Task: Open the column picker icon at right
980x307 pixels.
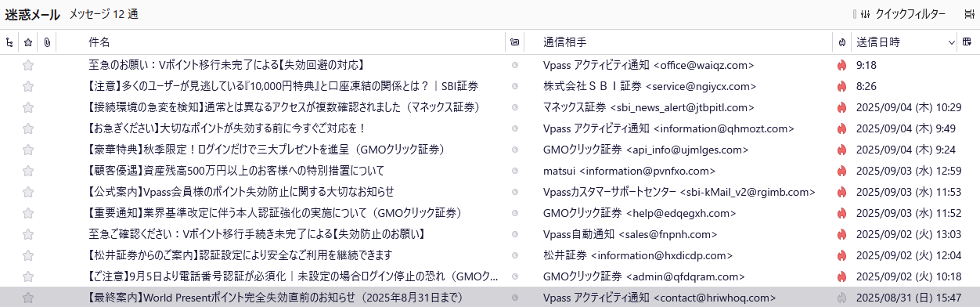Action: click(968, 42)
